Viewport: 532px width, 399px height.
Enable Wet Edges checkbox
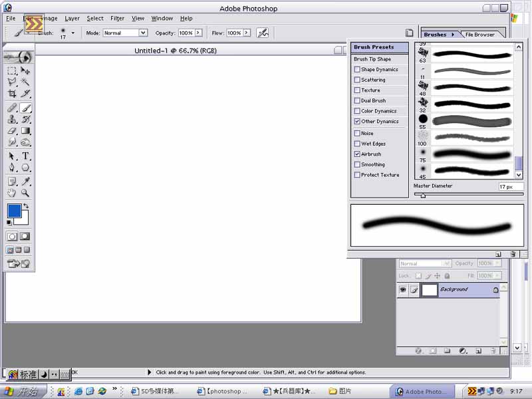357,144
